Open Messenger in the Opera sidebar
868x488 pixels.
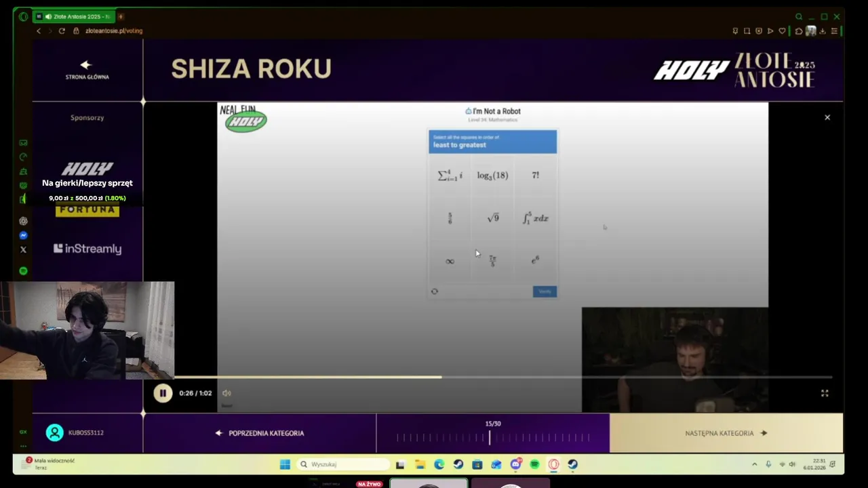[23, 235]
